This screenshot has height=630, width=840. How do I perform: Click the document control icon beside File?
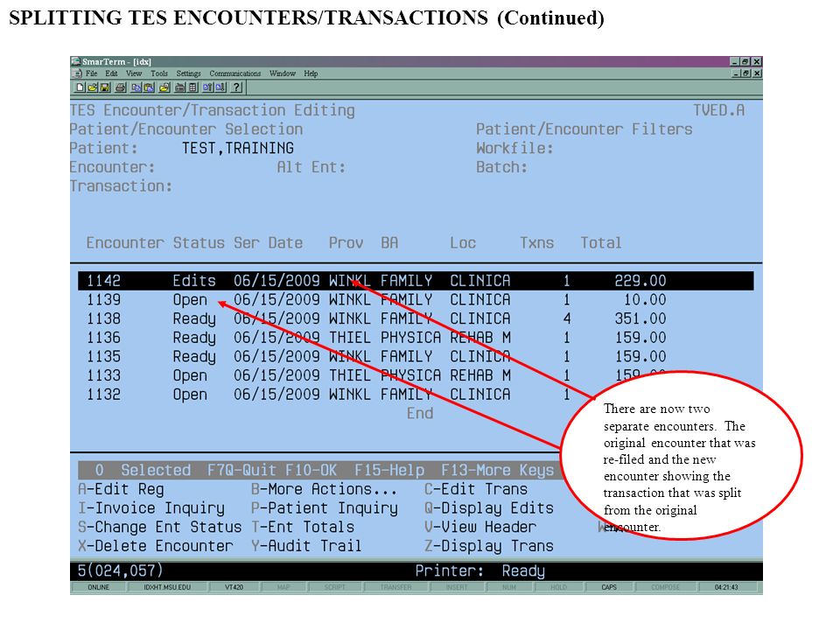click(77, 73)
